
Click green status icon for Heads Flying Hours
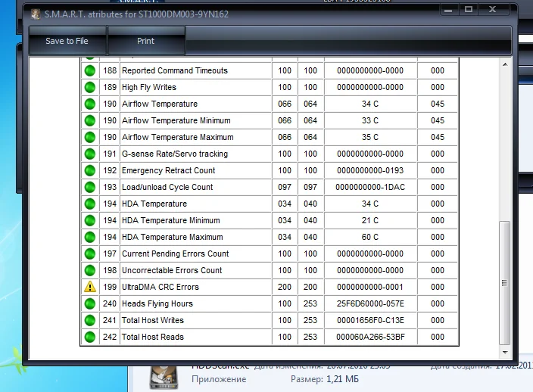coord(90,303)
